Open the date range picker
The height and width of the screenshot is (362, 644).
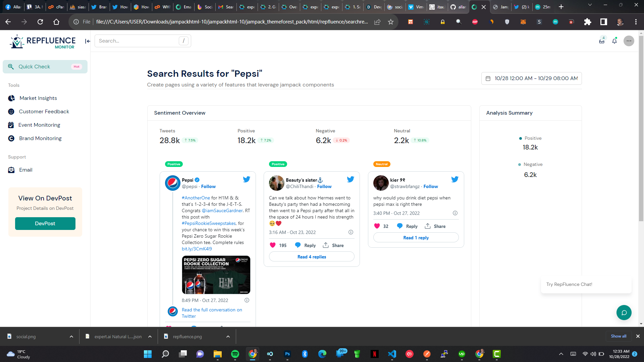coord(531,78)
